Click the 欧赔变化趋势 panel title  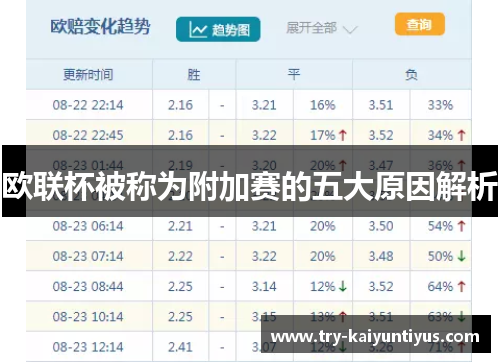pyautogui.click(x=100, y=26)
